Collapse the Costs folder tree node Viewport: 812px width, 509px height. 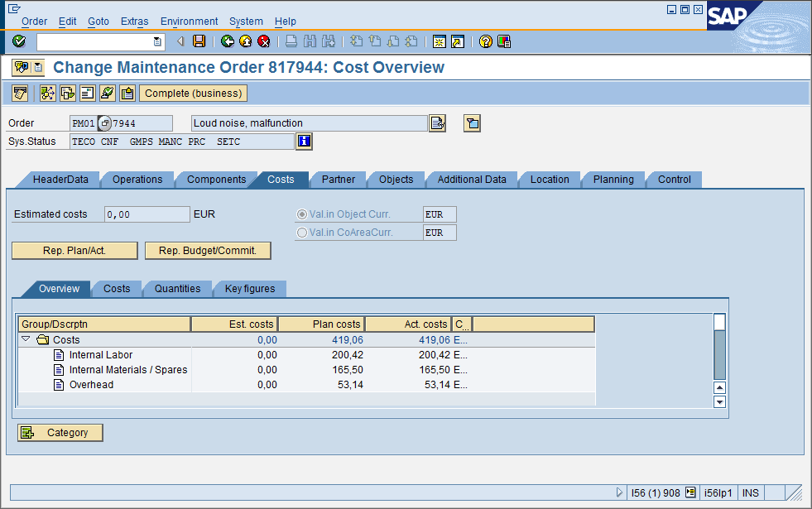(x=26, y=339)
